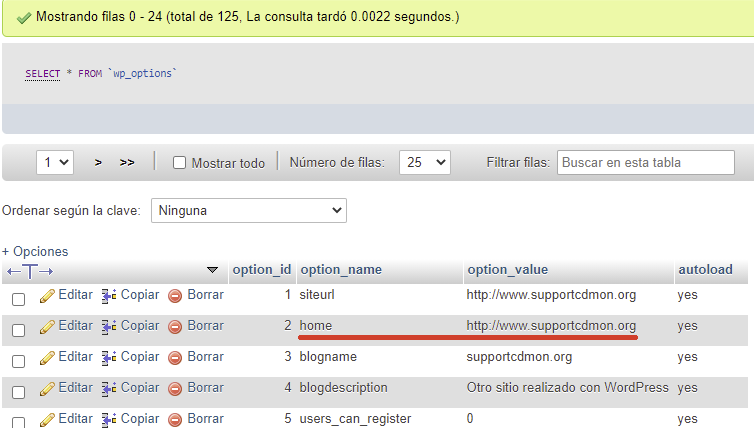The height and width of the screenshot is (428, 754).
Task: Click the Borrar icon in the blogdescription row
Action: [175, 389]
